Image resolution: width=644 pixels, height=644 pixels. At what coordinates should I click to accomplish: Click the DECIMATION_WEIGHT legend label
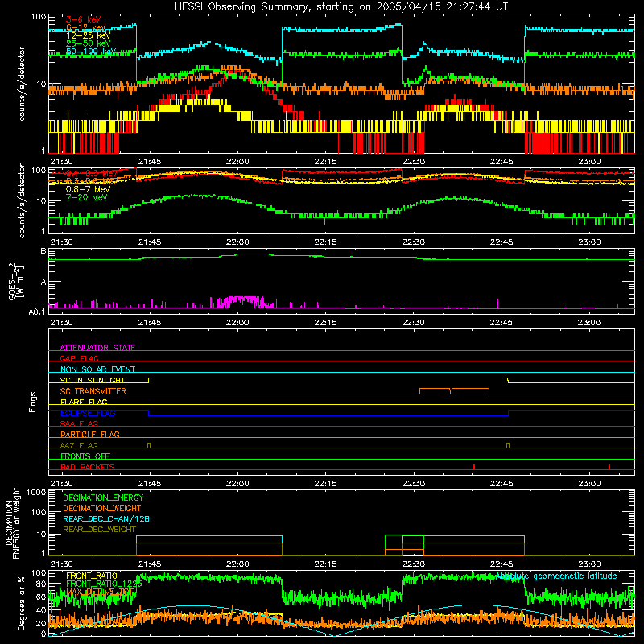102,508
